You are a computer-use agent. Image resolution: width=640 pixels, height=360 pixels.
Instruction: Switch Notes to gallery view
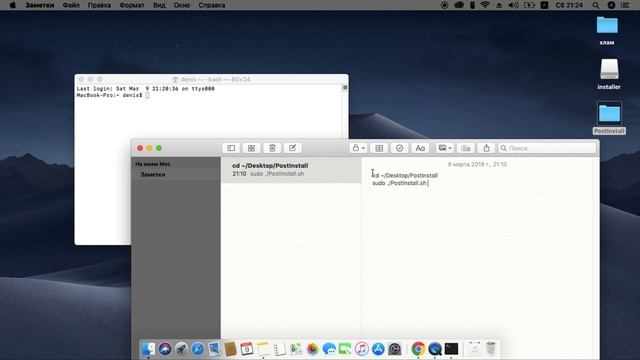pyautogui.click(x=251, y=148)
